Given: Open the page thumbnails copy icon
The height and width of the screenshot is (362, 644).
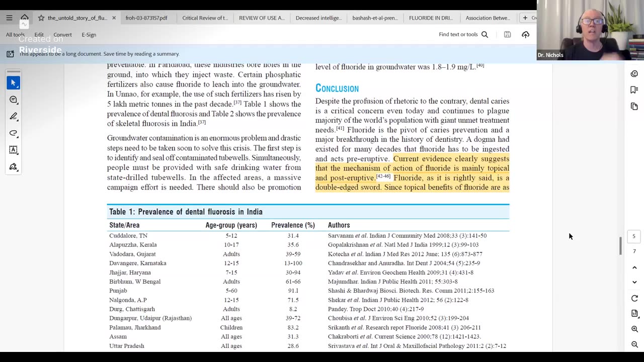Looking at the screenshot, I should (634, 106).
